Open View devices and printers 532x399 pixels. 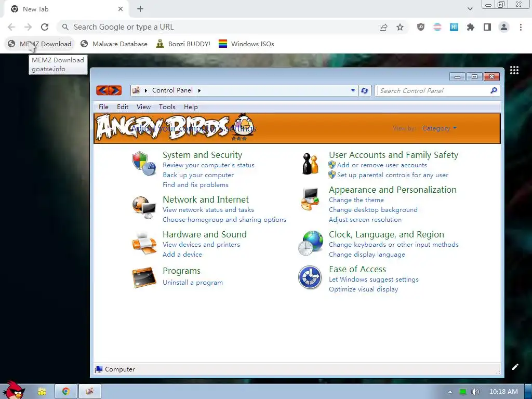[201, 245]
